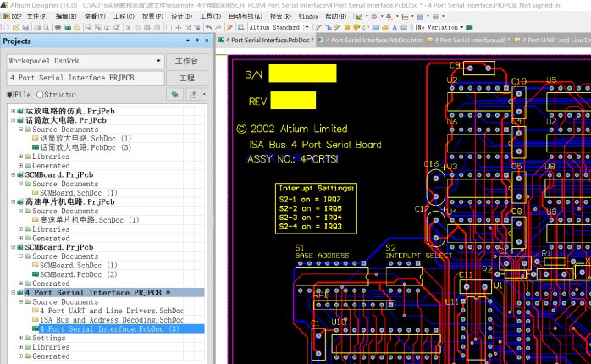This screenshot has height=364, width=591.
Task: Open the No Variation dropdown
Action: (x=461, y=27)
